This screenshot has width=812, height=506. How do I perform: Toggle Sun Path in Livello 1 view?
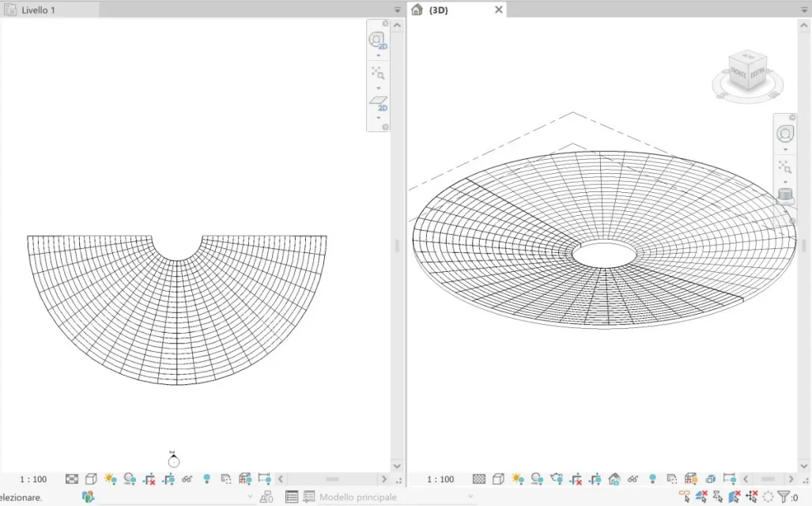click(110, 479)
